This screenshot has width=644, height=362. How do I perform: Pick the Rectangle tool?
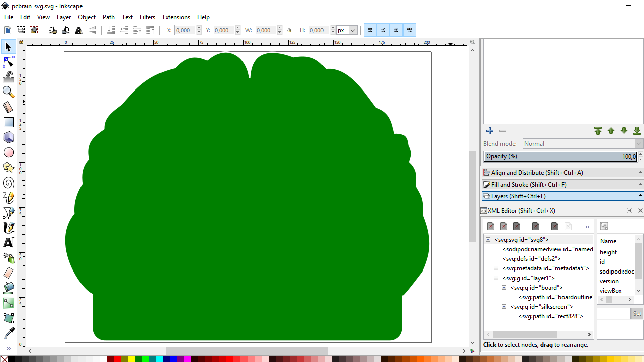coord(8,122)
